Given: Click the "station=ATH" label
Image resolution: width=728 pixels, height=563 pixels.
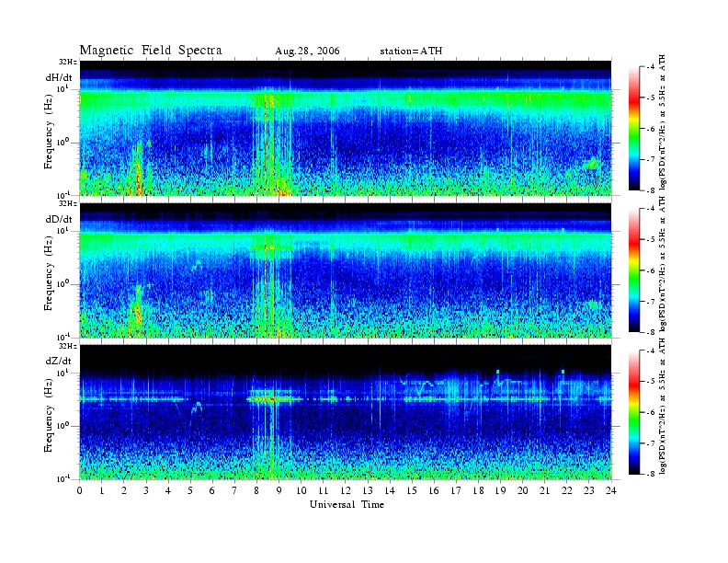Looking at the screenshot, I should (411, 52).
